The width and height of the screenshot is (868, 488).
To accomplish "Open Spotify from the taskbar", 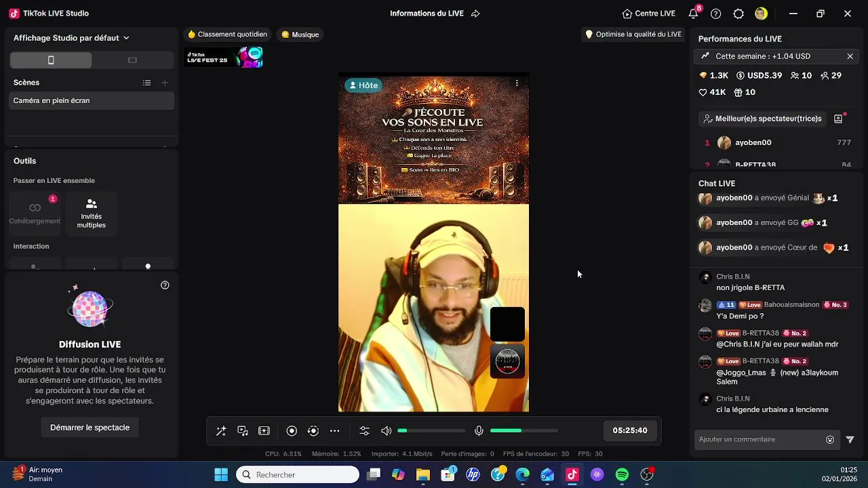I will pos(622,474).
